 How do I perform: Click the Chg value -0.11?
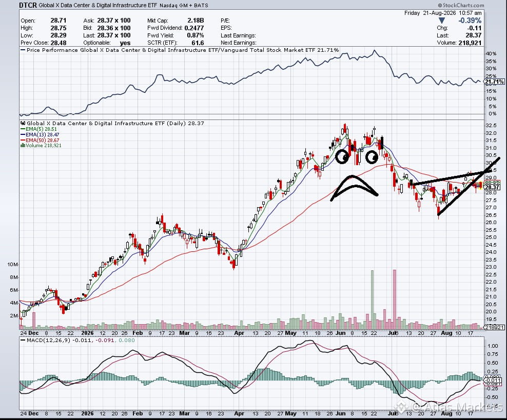474,28
